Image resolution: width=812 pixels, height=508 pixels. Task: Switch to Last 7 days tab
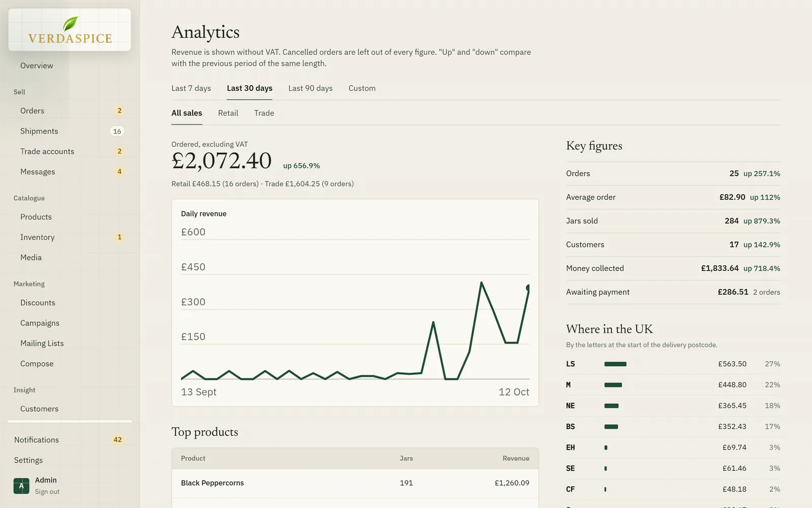pyautogui.click(x=191, y=88)
